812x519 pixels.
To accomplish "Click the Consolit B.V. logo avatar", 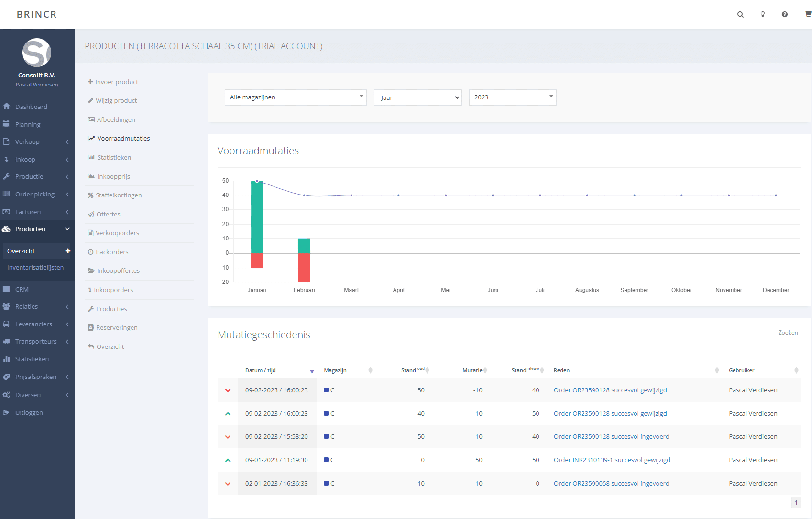I will tap(37, 53).
